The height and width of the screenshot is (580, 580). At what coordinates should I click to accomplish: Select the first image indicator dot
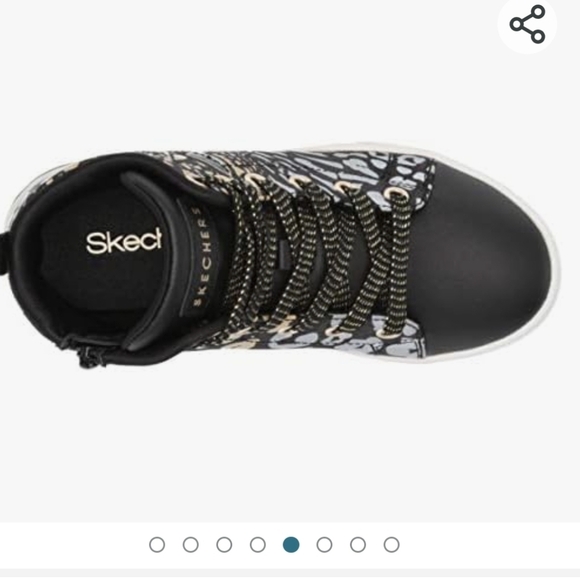click(157, 544)
